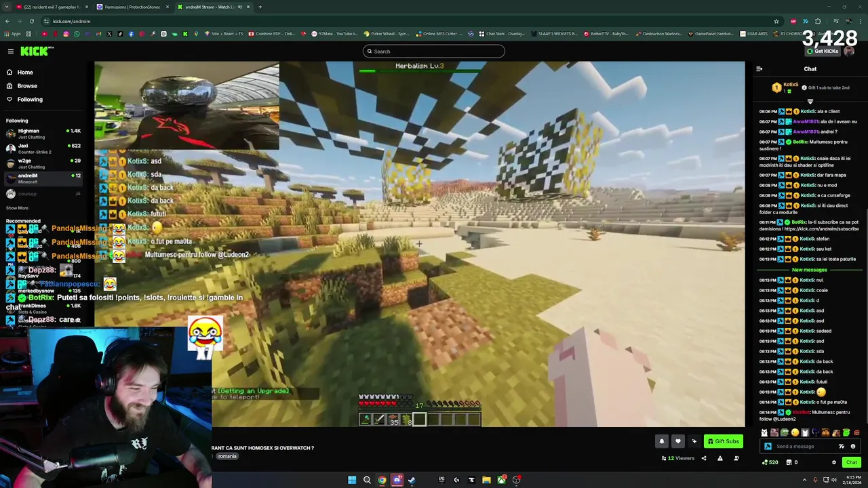Screen dimensions: 868x488
Task: Click the New messages divider in chat
Action: tap(810, 270)
